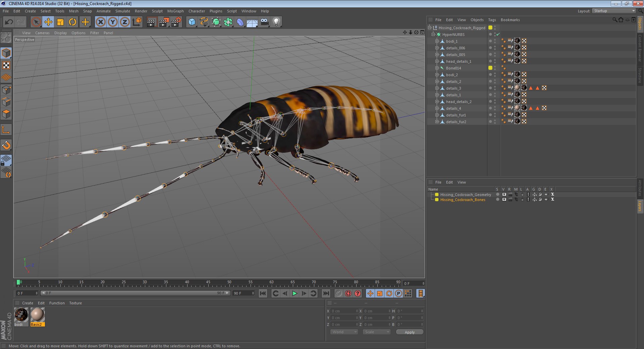Add a light object
This screenshot has height=349, width=644.
[x=276, y=22]
